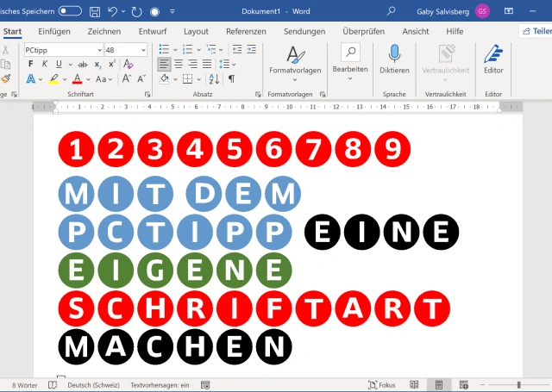Viewport: 552px width, 392px height.
Task: Open the Entwurf tab
Action: tap(153, 31)
